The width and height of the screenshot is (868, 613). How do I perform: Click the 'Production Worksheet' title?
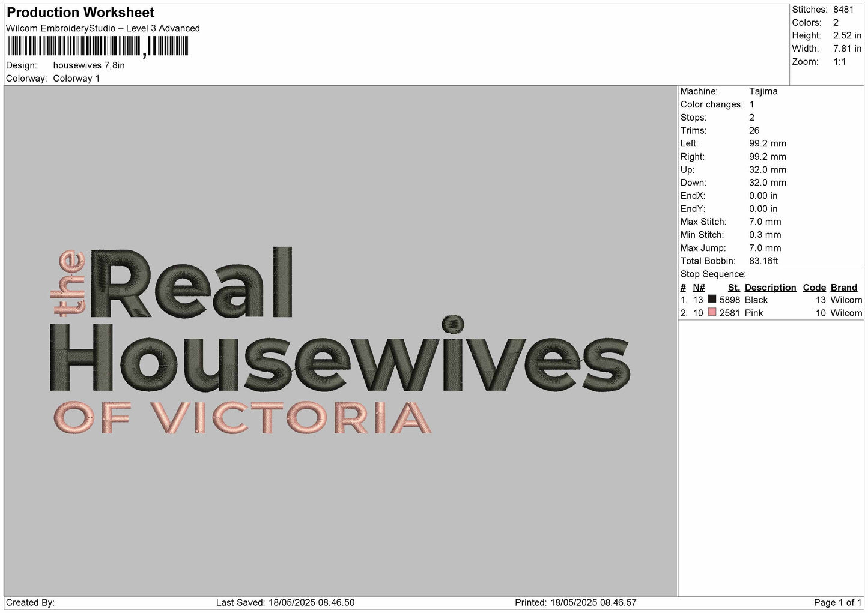[x=80, y=13]
